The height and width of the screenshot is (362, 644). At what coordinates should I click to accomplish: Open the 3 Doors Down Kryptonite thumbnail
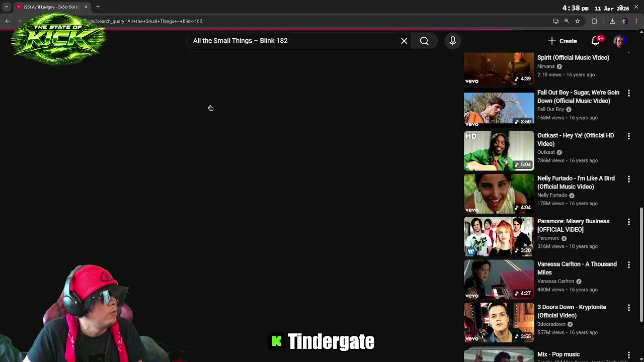point(499,322)
